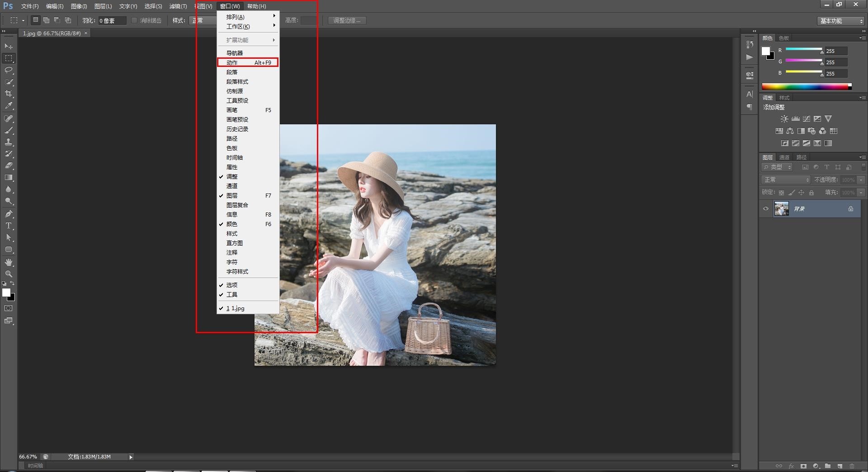Click the 羽化 feather input field
The image size is (868, 472).
112,21
